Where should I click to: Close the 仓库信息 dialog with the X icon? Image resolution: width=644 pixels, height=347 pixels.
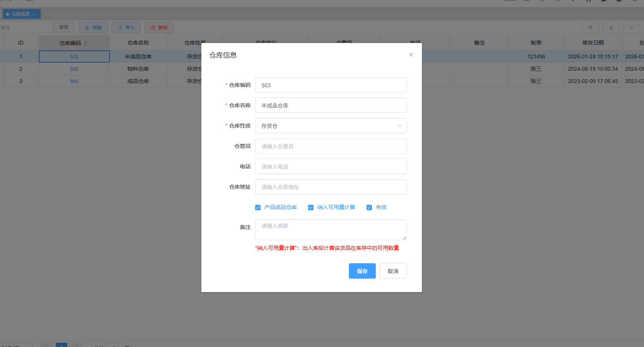[411, 55]
